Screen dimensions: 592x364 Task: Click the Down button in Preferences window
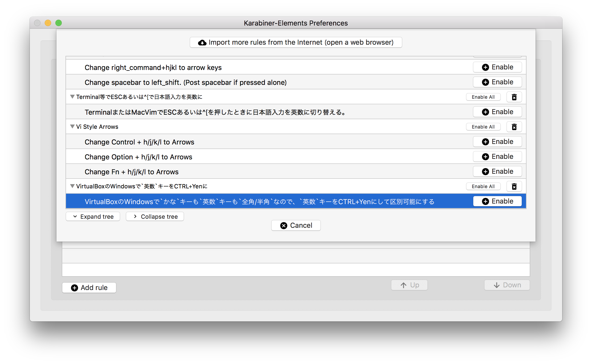point(507,285)
